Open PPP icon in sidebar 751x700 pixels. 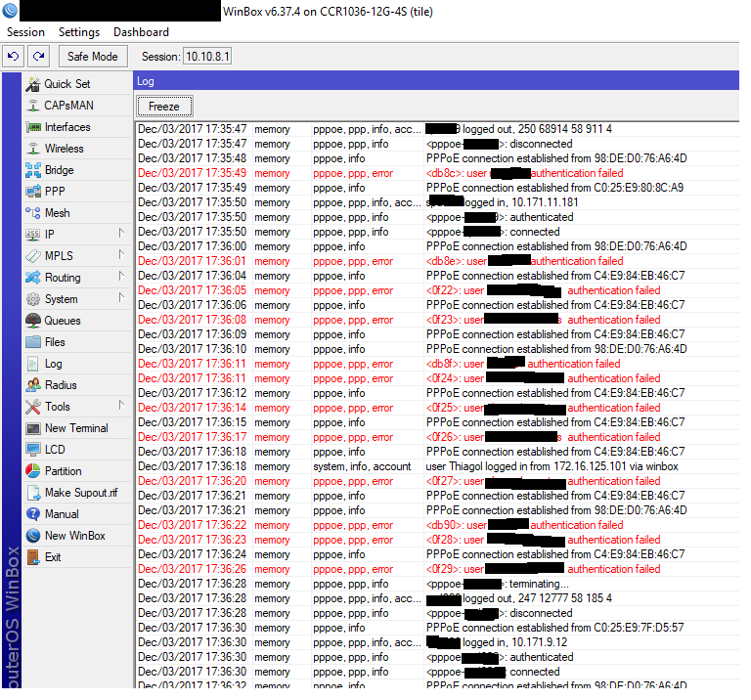(33, 192)
